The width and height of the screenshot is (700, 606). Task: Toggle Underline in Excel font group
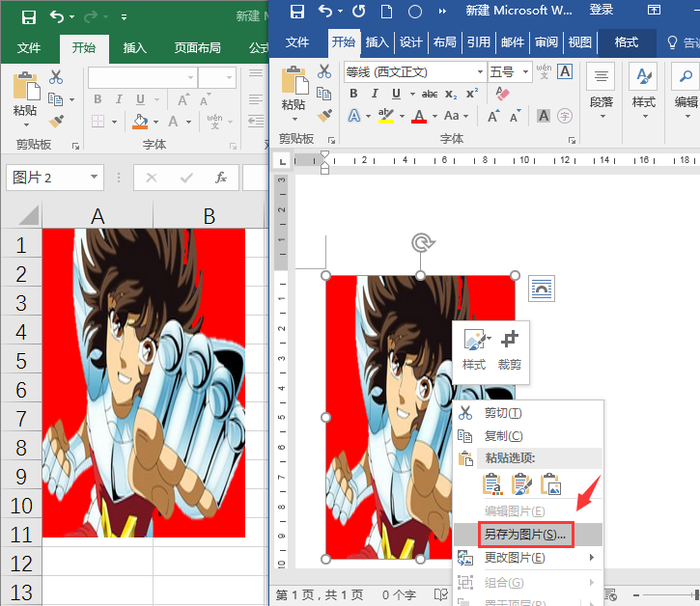coord(140,99)
